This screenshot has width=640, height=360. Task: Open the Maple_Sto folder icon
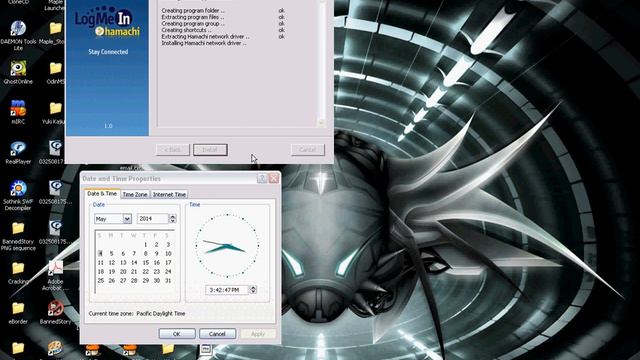coord(56,29)
